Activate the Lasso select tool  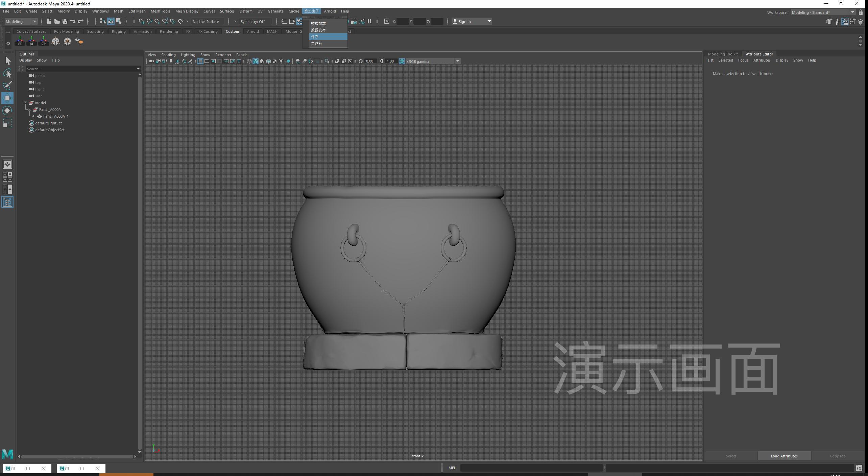coord(7,73)
